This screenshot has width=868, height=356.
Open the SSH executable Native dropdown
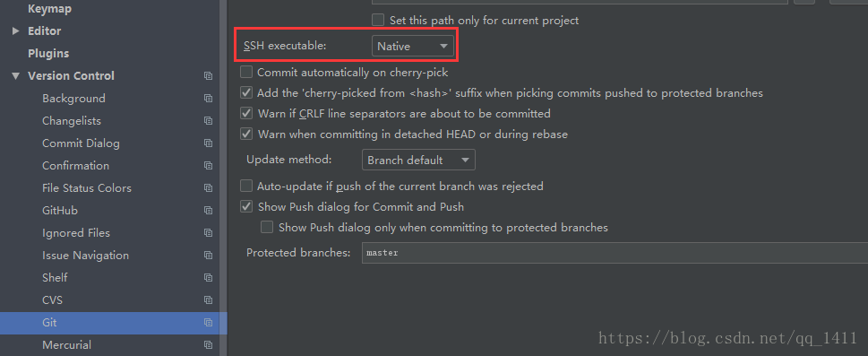tap(413, 47)
